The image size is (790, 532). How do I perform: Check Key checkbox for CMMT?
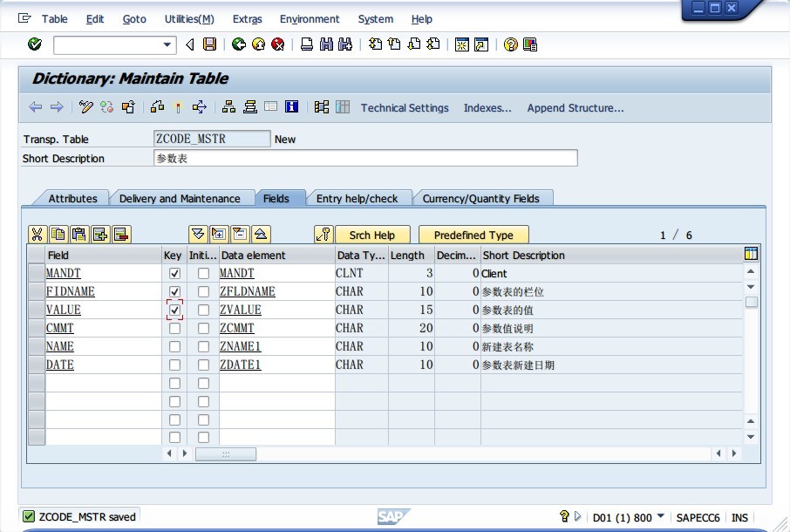tap(174, 329)
